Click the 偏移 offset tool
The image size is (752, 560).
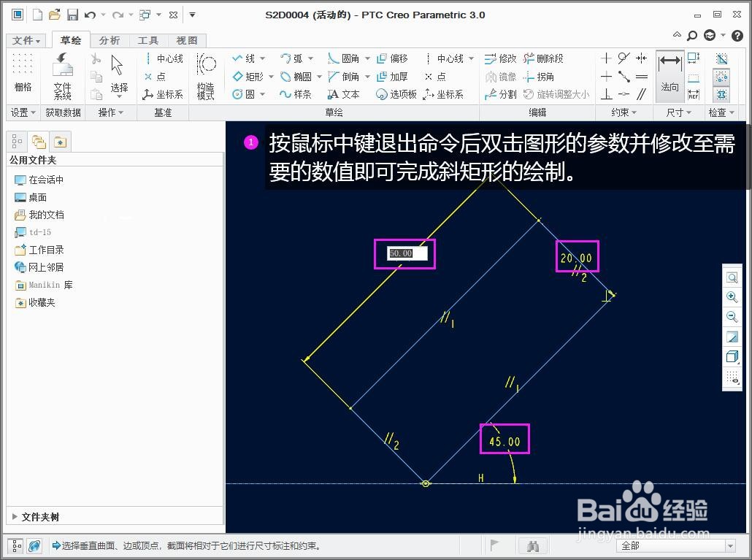coord(392,58)
